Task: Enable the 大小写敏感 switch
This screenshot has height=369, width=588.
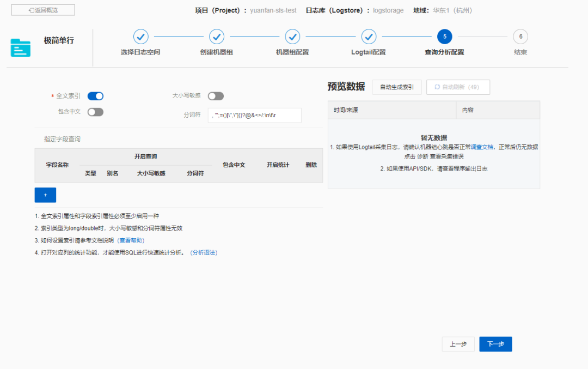Action: [216, 96]
